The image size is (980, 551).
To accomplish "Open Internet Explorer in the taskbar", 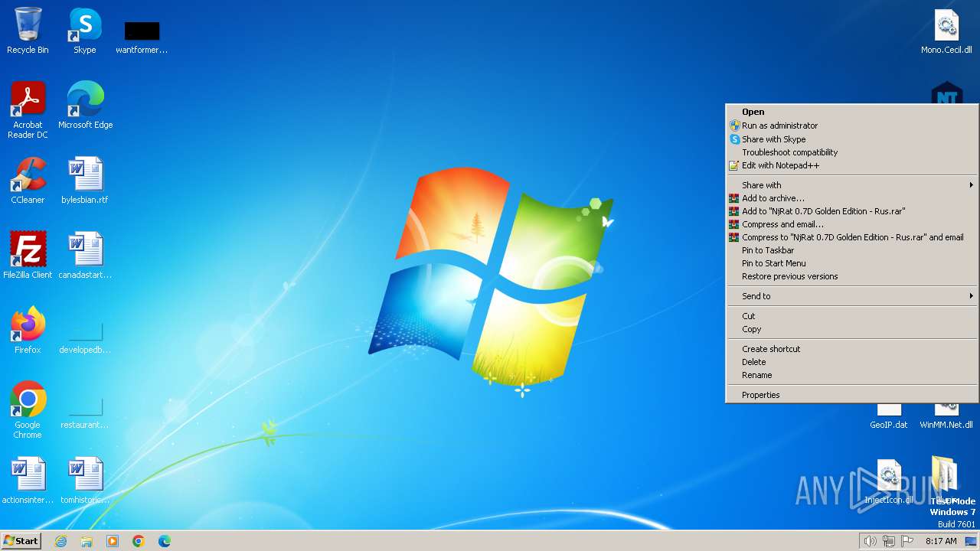I will [60, 541].
